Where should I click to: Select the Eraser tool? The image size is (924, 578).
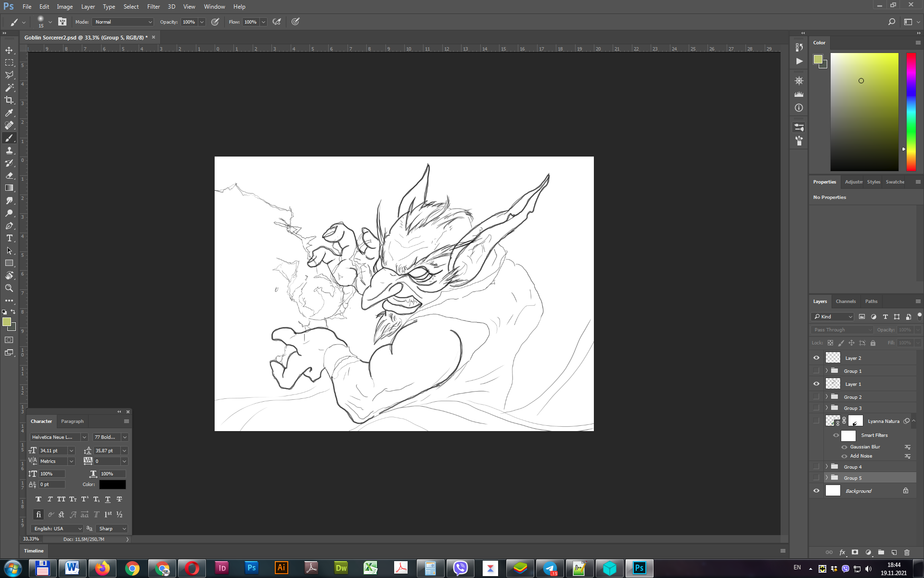pos(9,176)
